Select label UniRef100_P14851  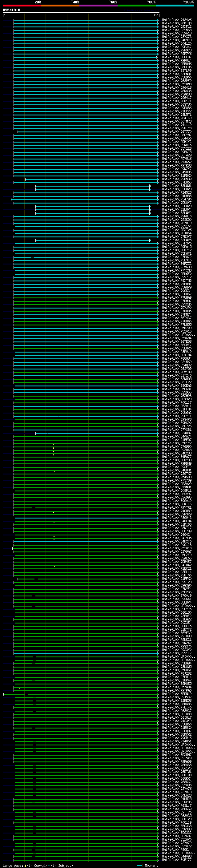coord(177,741)
